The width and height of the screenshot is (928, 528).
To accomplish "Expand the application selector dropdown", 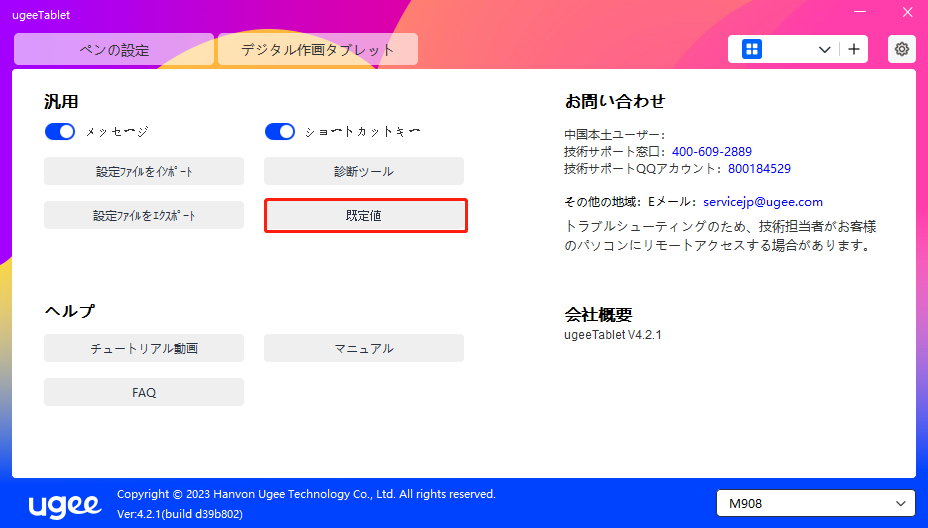I will [x=825, y=49].
